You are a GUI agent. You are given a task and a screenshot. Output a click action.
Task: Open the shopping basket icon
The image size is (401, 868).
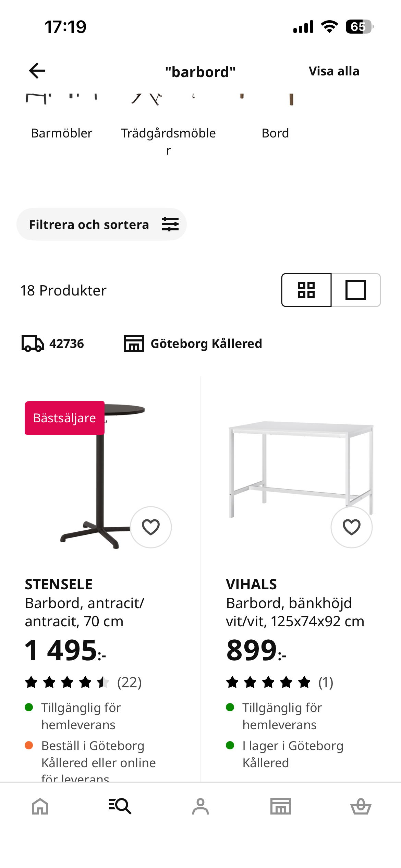point(361,806)
